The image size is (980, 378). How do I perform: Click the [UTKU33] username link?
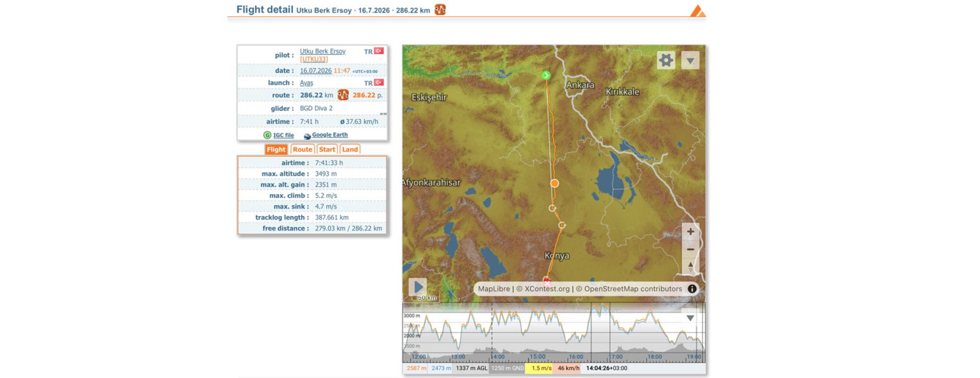[x=314, y=59]
